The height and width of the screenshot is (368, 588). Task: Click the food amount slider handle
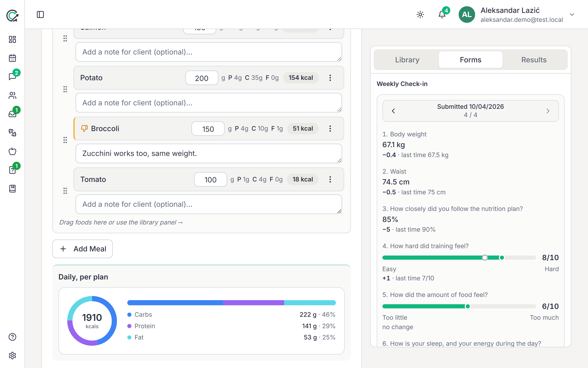467,306
